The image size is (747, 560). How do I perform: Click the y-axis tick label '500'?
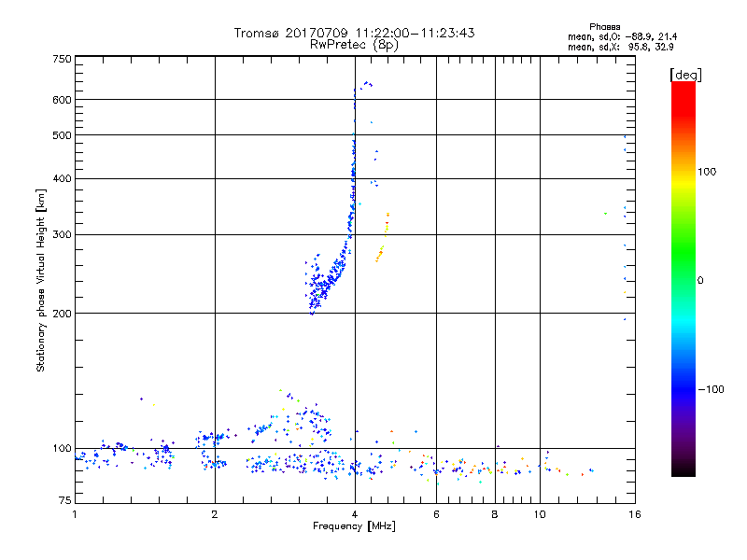(x=62, y=135)
